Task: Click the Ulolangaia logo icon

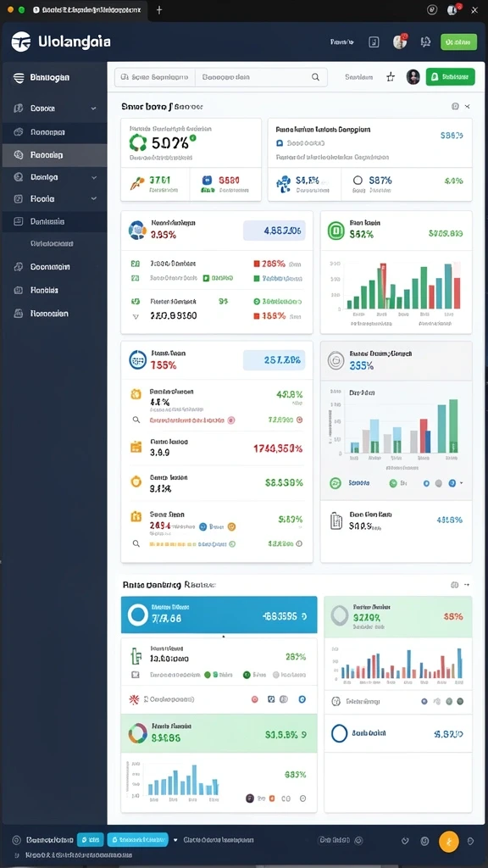Action: [21, 42]
